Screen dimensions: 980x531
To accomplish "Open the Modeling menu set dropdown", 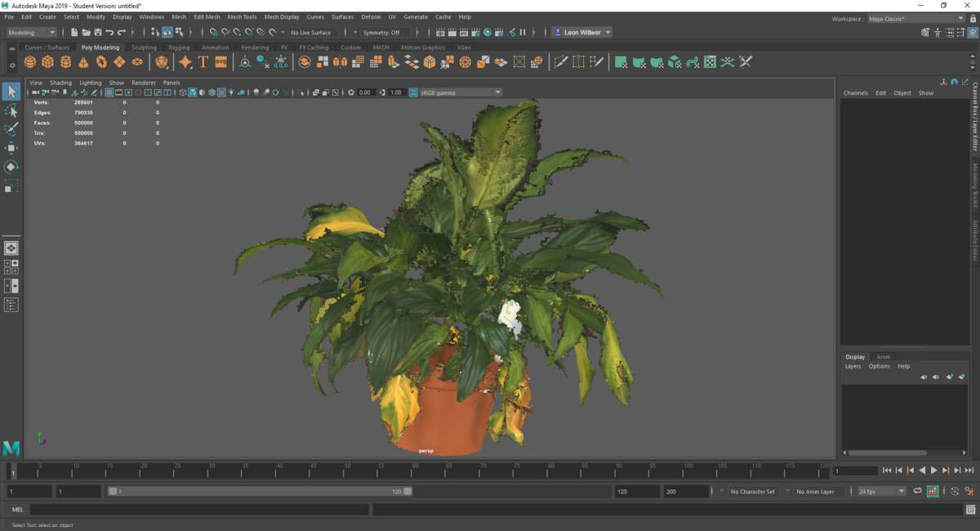I will coord(32,33).
